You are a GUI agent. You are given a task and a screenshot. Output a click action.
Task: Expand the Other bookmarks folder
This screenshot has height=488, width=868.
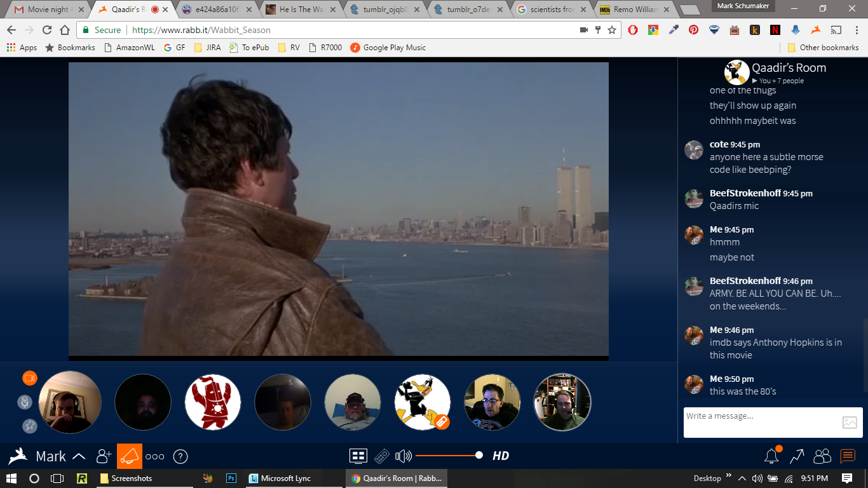coord(822,48)
